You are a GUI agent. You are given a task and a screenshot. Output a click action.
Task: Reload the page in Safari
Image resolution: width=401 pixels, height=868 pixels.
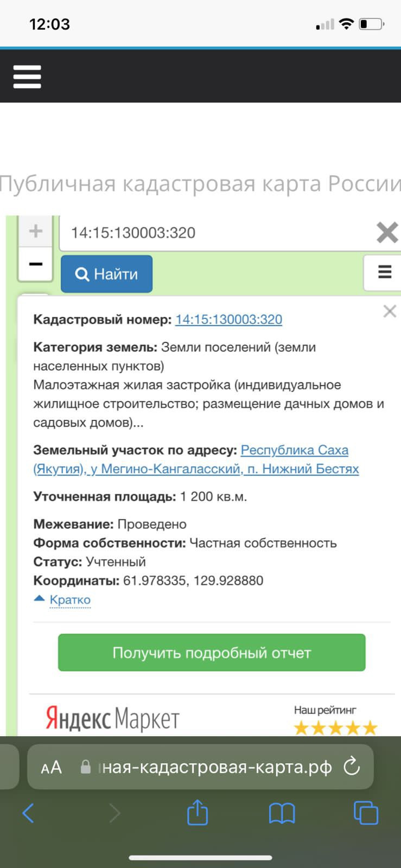pyautogui.click(x=352, y=767)
